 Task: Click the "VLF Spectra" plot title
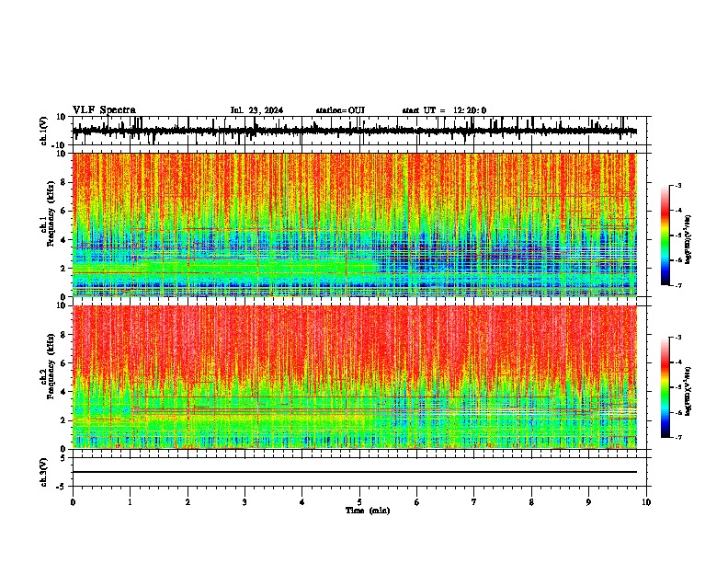(x=104, y=110)
